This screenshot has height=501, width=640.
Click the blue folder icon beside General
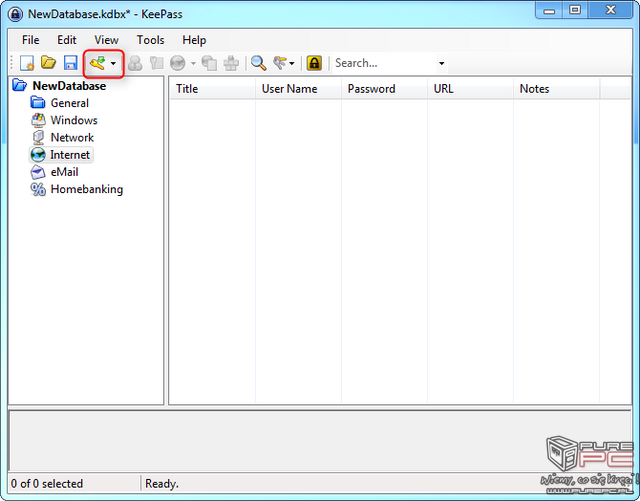[38, 102]
